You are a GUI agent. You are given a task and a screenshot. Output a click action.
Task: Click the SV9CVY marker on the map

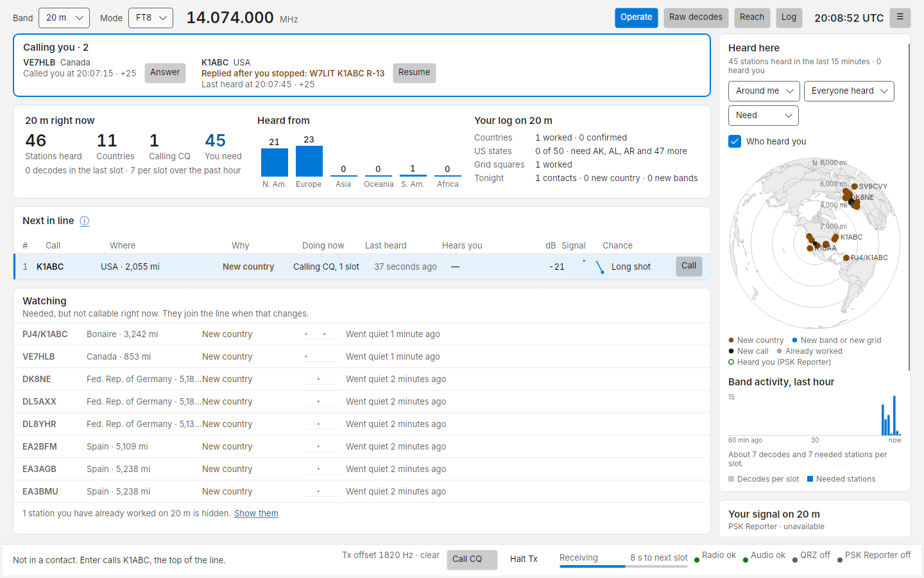pyautogui.click(x=855, y=186)
